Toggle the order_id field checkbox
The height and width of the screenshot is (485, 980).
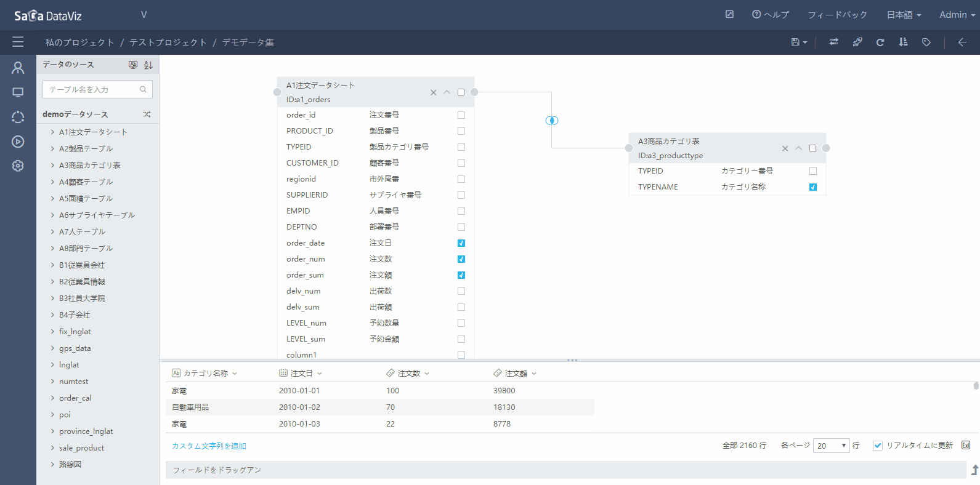(461, 115)
